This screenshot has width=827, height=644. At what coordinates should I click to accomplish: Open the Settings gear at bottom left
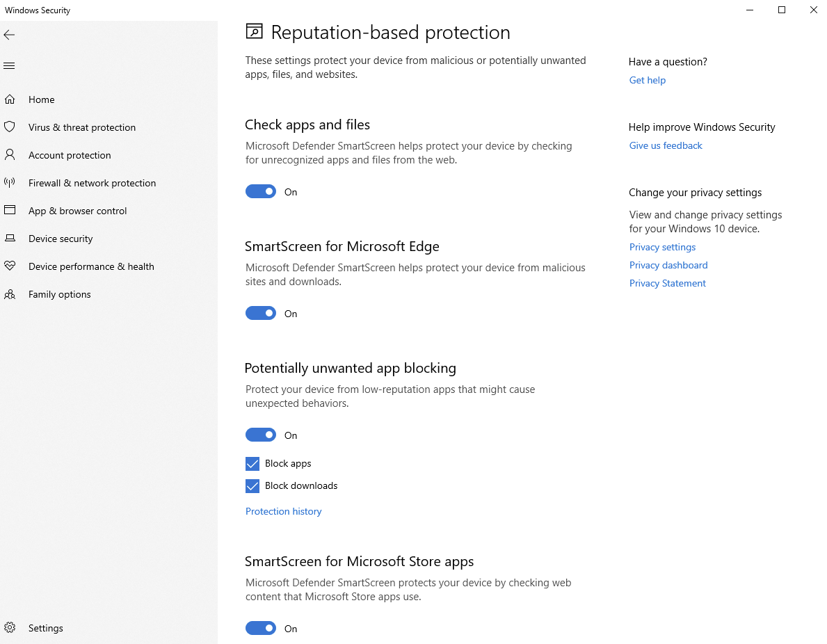[x=10, y=627]
